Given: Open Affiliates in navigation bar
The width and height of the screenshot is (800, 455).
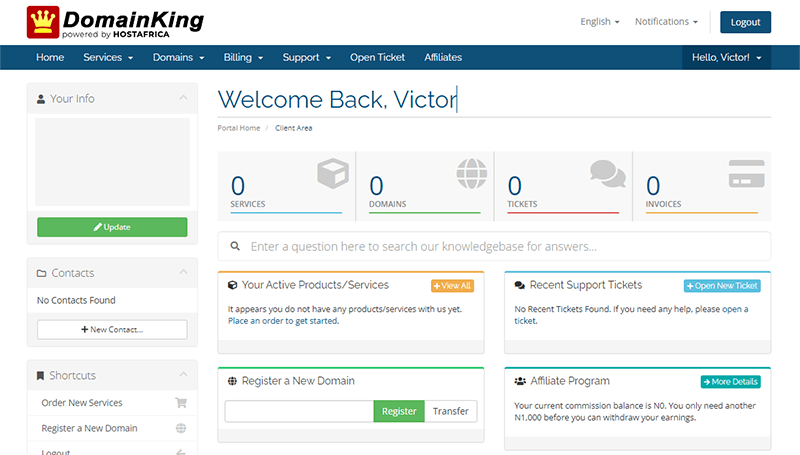Looking at the screenshot, I should pyautogui.click(x=443, y=57).
